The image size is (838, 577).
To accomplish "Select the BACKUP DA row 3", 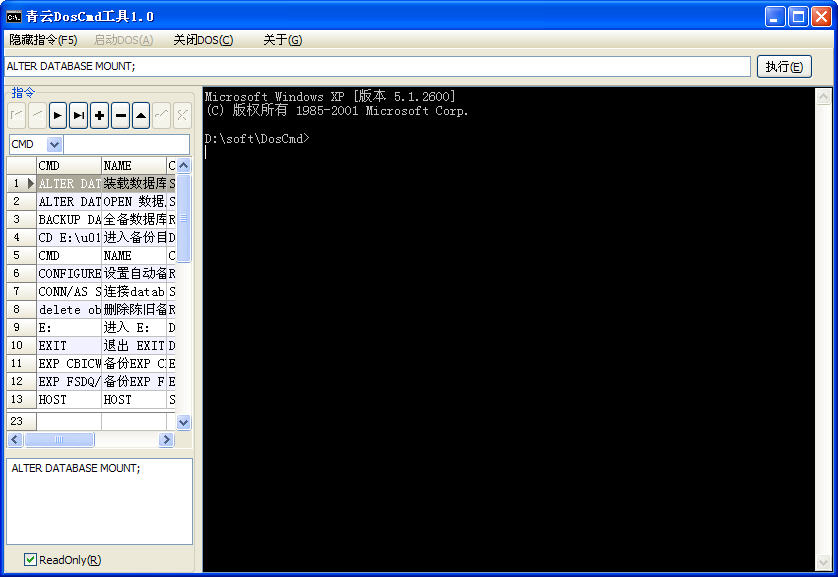I will (91, 220).
